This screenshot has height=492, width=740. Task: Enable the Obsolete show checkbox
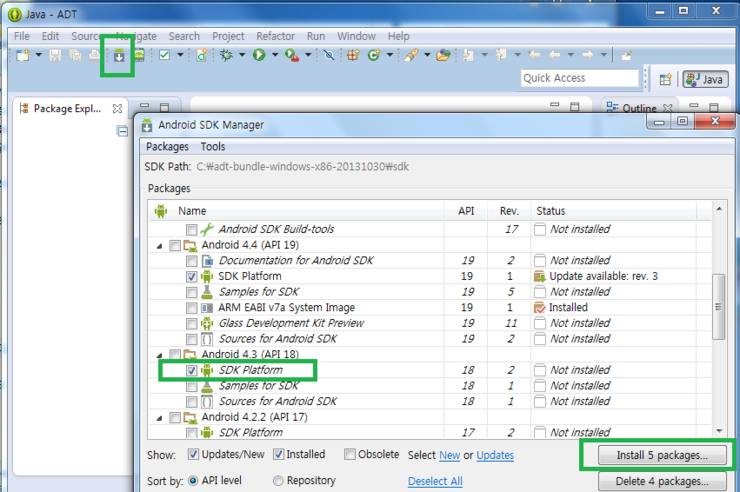[350, 454]
